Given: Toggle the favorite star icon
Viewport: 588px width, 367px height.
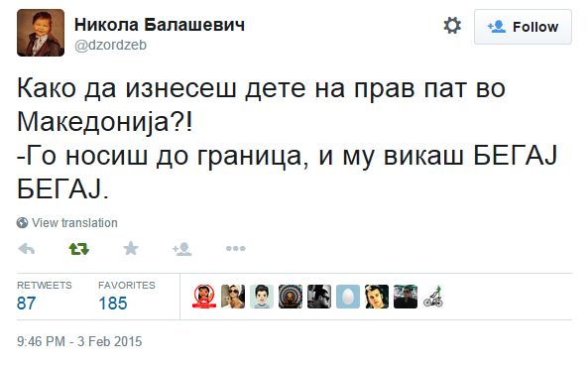Looking at the screenshot, I should coord(131,248).
